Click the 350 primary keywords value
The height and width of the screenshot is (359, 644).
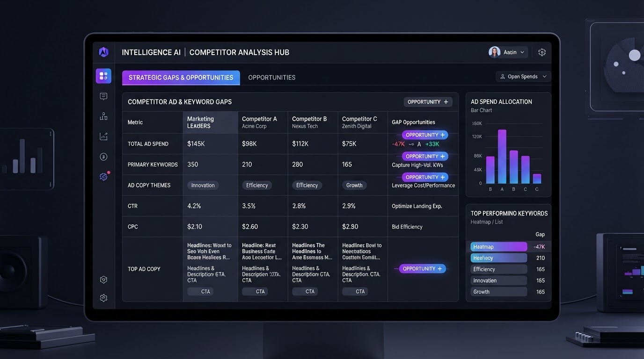tap(193, 165)
